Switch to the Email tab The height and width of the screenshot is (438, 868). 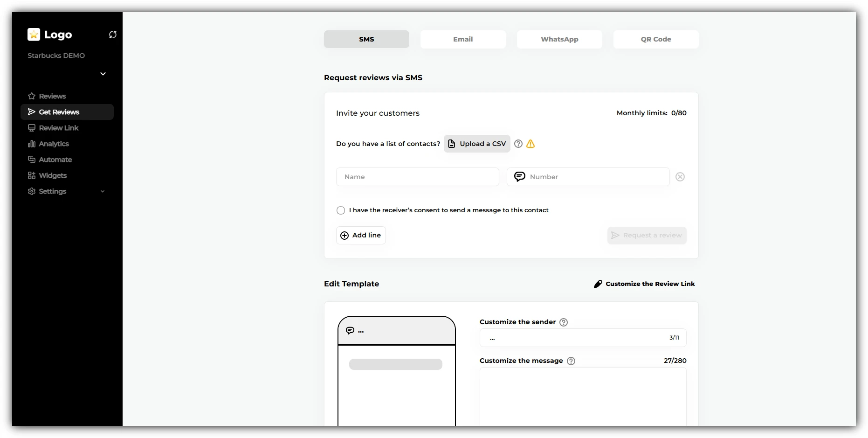coord(463,39)
